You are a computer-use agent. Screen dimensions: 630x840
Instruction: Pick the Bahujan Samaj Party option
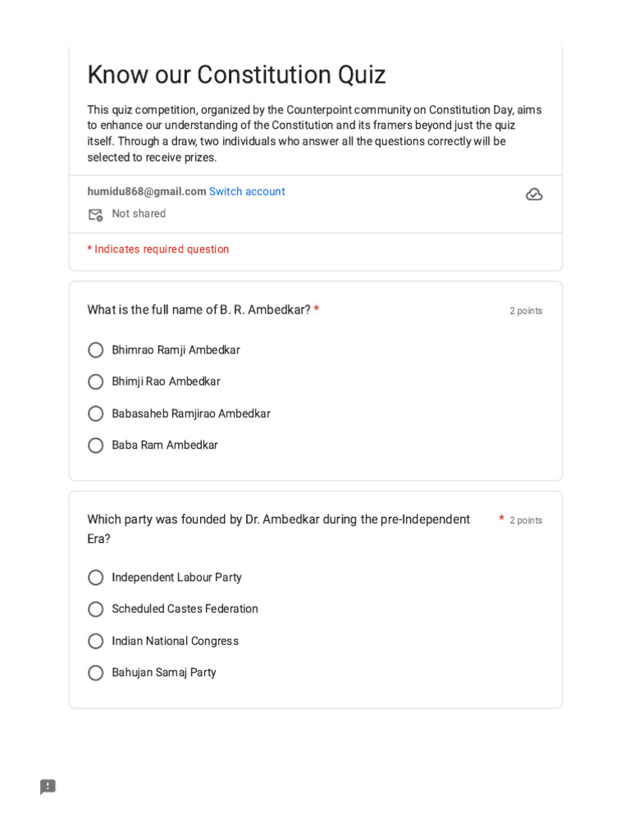tap(96, 673)
